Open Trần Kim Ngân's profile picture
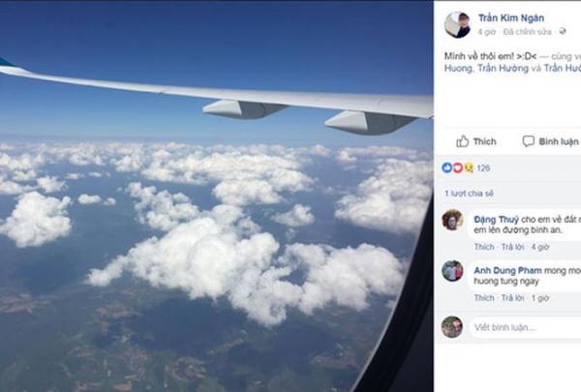This screenshot has width=581, height=392. (x=457, y=24)
